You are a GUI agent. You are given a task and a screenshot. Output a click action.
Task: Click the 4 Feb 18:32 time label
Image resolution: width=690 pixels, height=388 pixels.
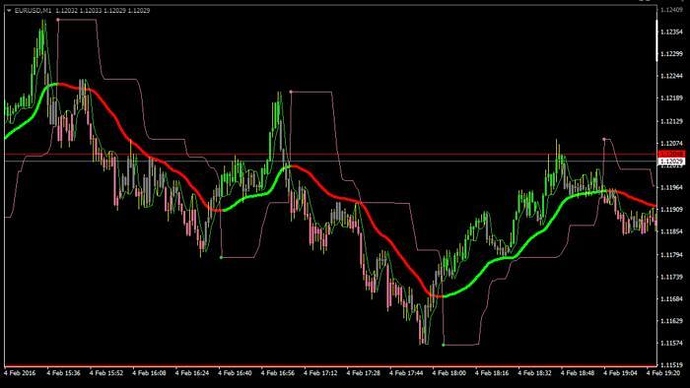535,373
